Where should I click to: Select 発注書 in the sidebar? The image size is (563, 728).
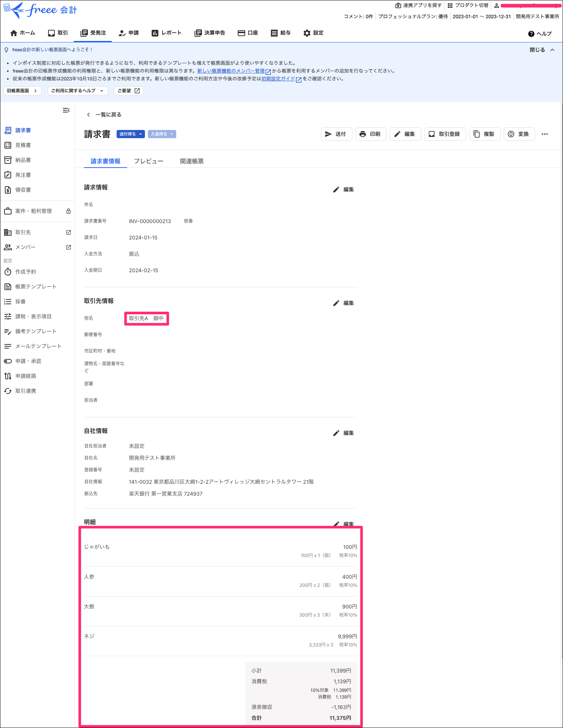click(x=23, y=175)
